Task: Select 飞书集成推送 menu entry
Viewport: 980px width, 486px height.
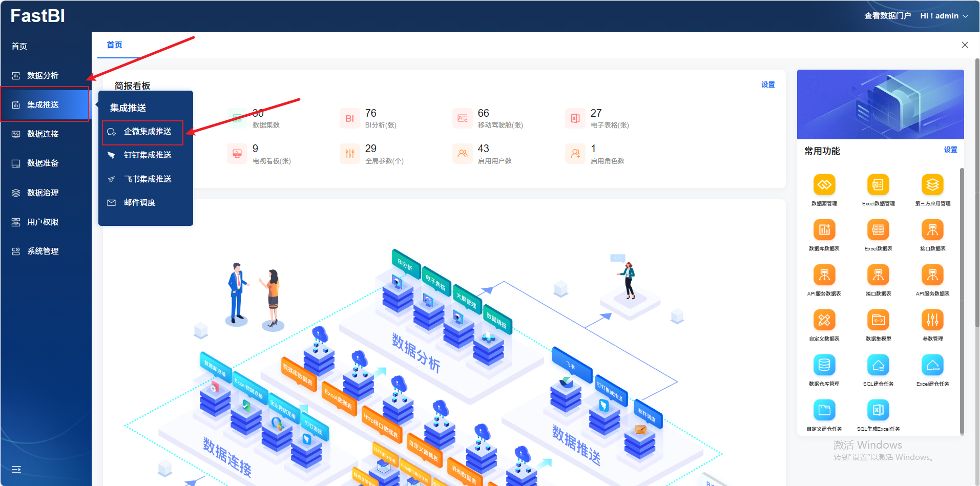Action: [x=147, y=179]
